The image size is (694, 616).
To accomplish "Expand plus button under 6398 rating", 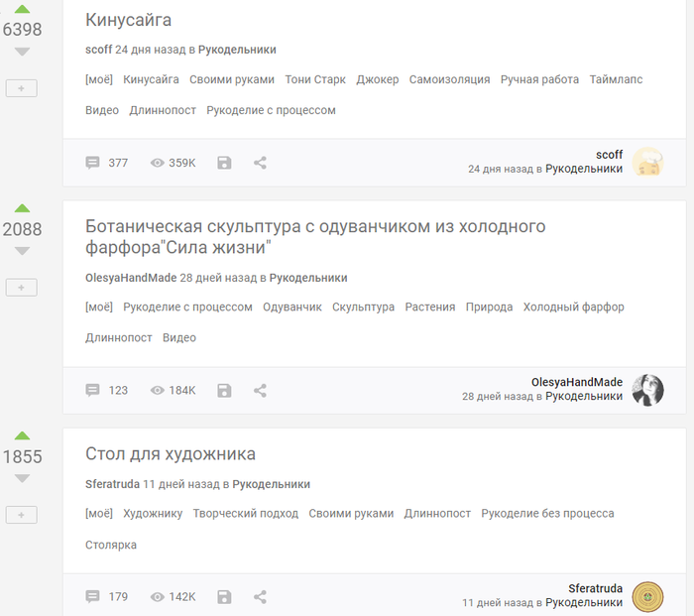I will 22,88.
